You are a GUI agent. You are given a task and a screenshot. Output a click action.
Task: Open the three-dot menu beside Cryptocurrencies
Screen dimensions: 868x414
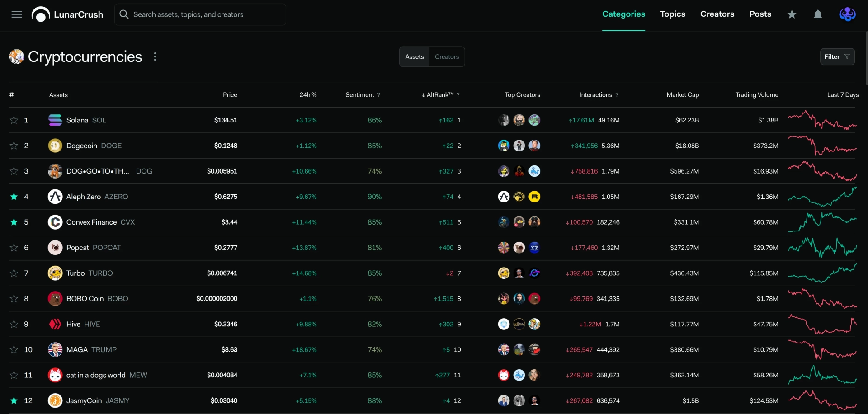click(155, 57)
